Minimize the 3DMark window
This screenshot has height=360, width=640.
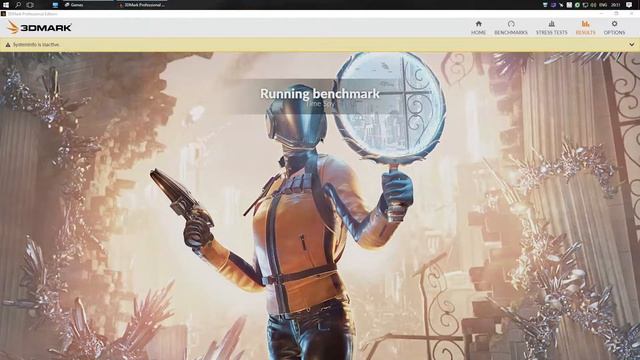pyautogui.click(x=601, y=13)
